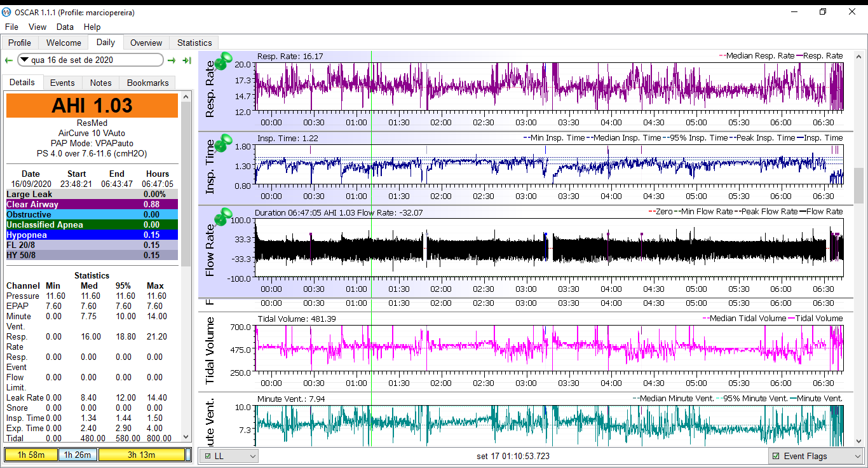The width and height of the screenshot is (868, 468).
Task: Select the 3h 13m session bar
Action: click(x=141, y=455)
